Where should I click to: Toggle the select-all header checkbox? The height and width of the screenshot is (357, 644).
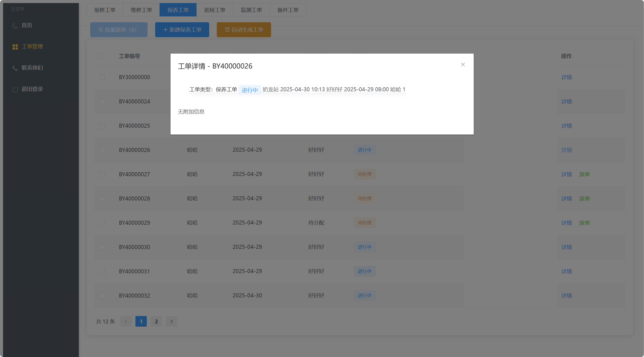coord(101,56)
